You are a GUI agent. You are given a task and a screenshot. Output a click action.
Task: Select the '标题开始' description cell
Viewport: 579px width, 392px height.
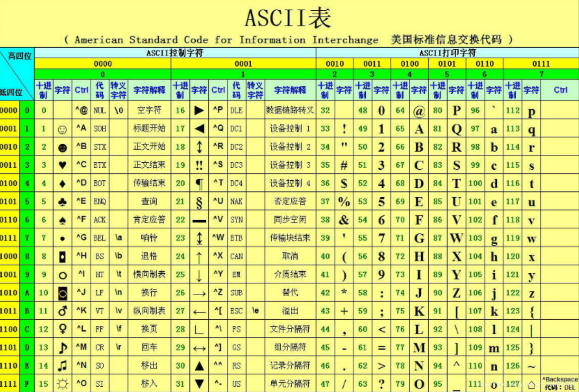click(x=149, y=128)
